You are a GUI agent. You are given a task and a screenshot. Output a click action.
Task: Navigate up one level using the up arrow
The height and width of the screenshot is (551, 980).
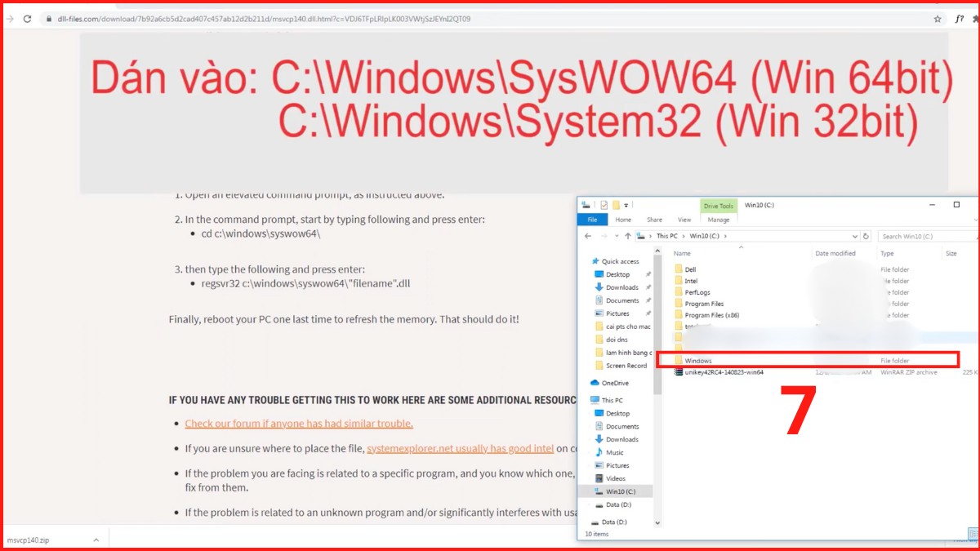(626, 236)
